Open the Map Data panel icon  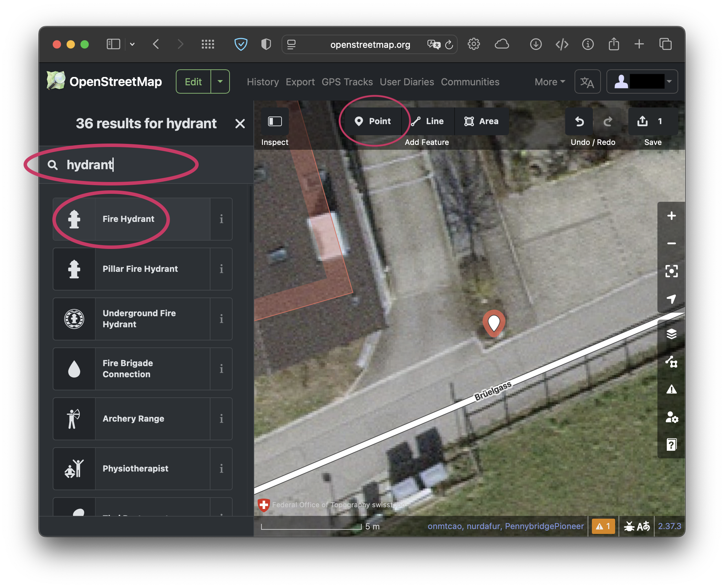click(x=671, y=362)
